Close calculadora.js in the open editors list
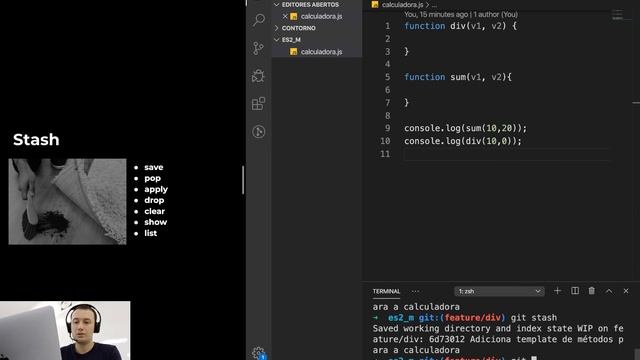The image size is (640, 360). point(285,16)
